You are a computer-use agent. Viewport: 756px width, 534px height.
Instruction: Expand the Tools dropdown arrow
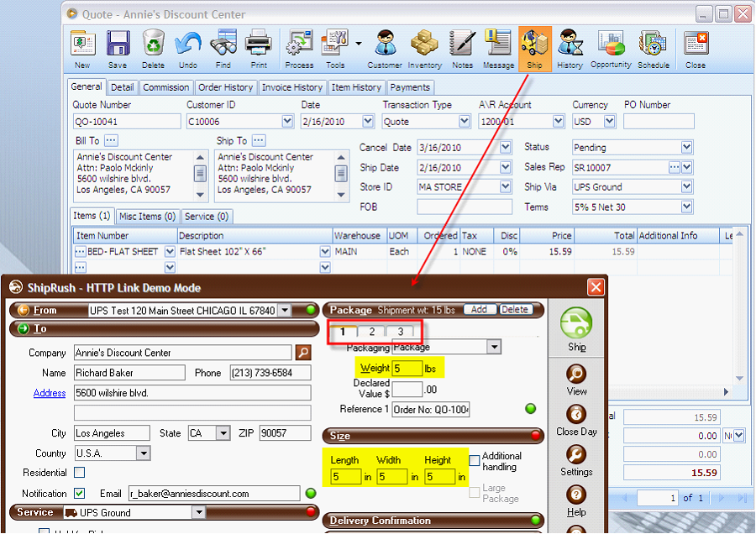(359, 44)
